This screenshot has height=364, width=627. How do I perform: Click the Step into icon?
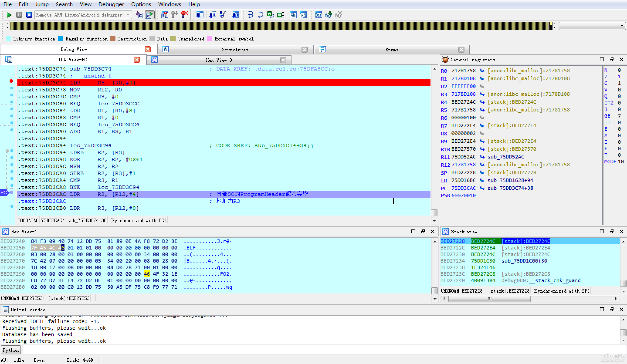point(250,15)
